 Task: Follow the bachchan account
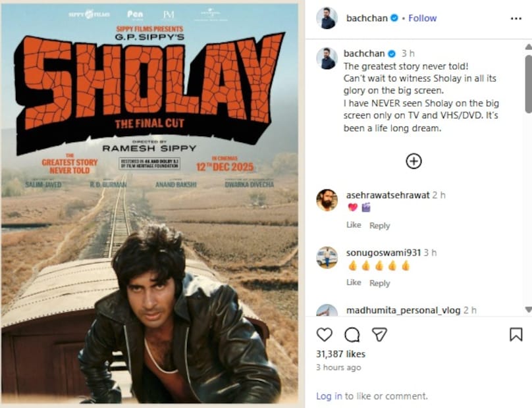pyautogui.click(x=423, y=18)
